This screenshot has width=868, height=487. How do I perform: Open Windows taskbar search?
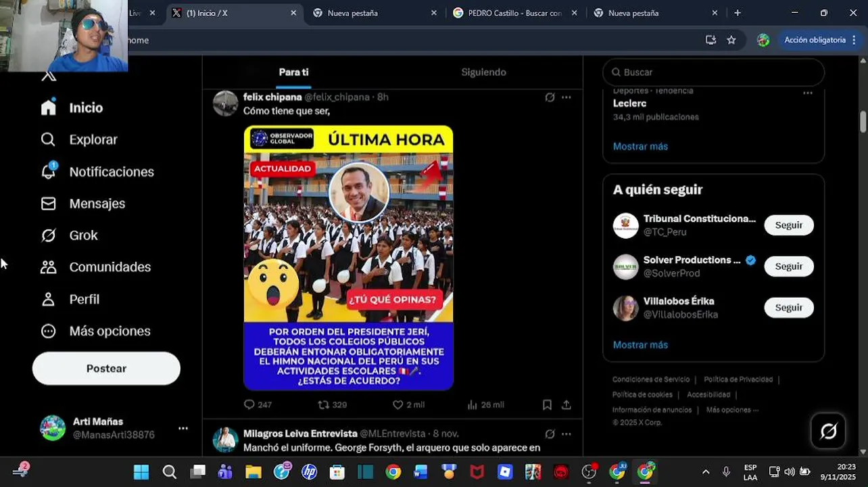click(x=169, y=472)
